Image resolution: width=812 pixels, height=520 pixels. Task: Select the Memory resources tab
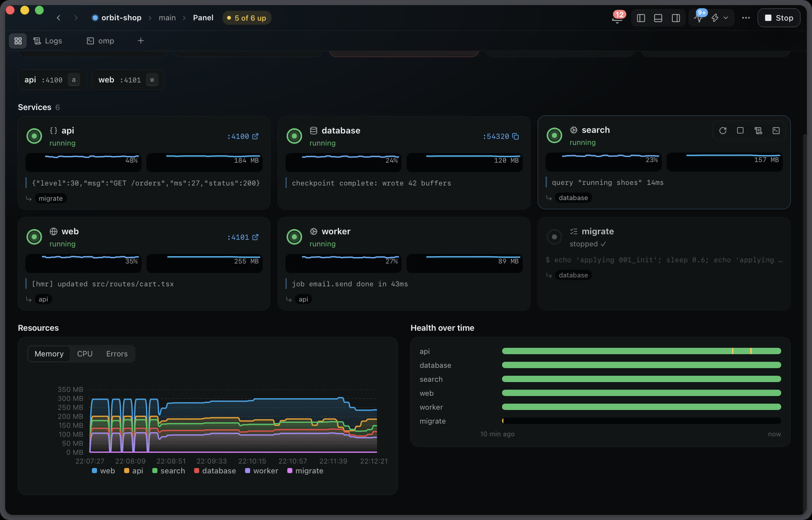click(49, 354)
